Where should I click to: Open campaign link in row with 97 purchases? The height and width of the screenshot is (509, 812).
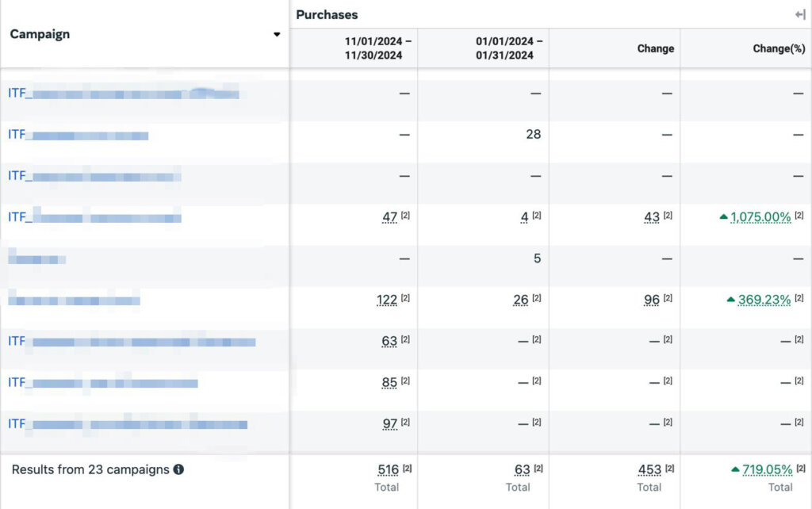click(127, 424)
